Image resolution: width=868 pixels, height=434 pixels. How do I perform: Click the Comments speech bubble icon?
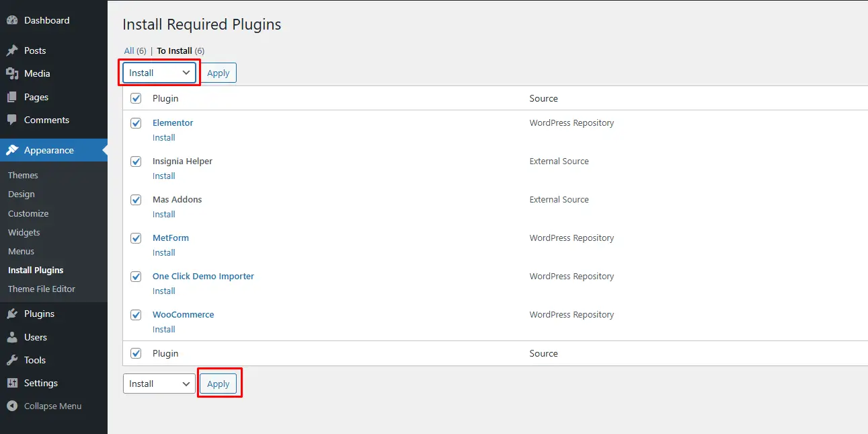click(12, 120)
